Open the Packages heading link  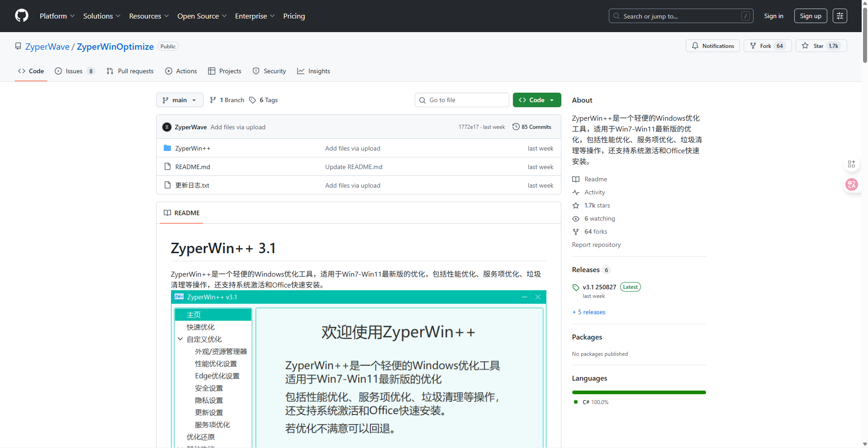click(587, 337)
